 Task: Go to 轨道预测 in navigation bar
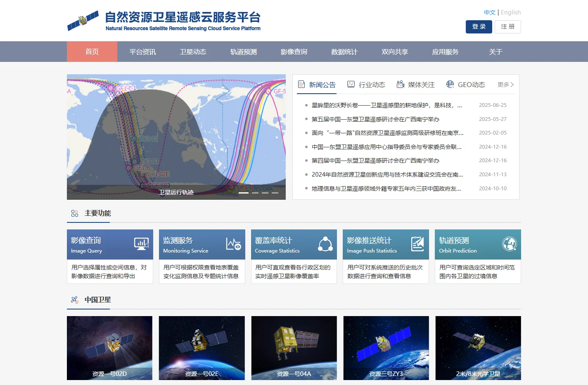point(243,52)
